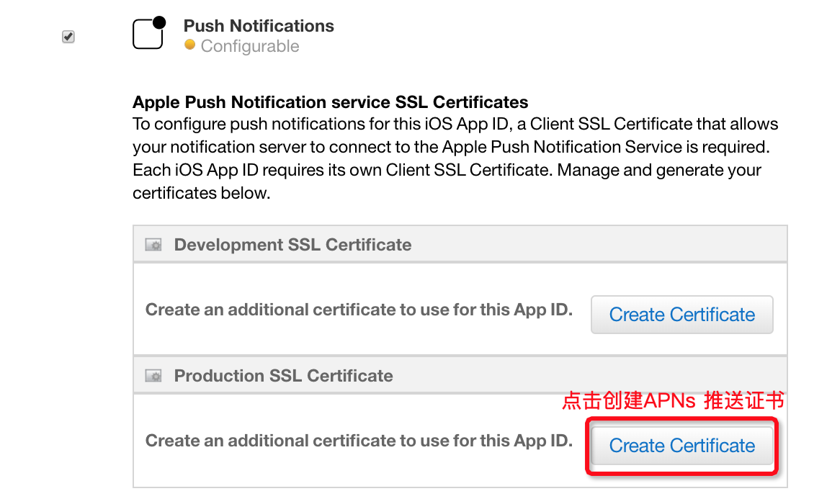
Task: Click the yellow Configurable status dot
Action: point(190,45)
